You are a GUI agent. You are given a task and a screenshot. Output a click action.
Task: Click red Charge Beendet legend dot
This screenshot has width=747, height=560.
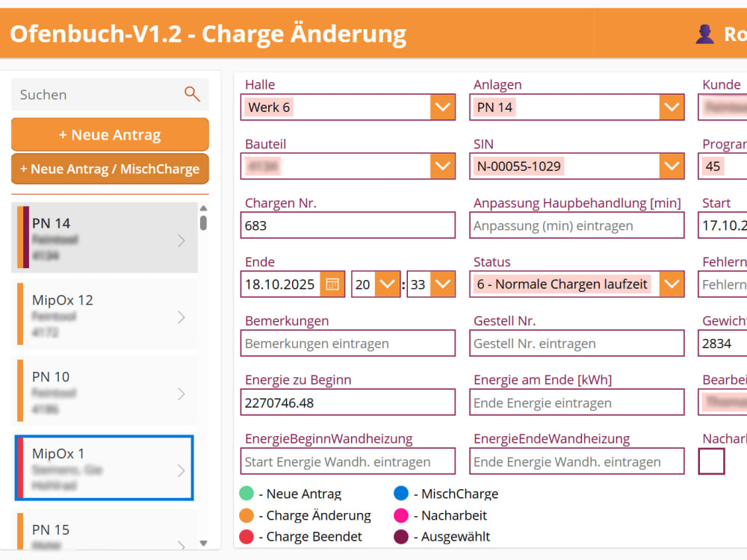[x=247, y=536]
